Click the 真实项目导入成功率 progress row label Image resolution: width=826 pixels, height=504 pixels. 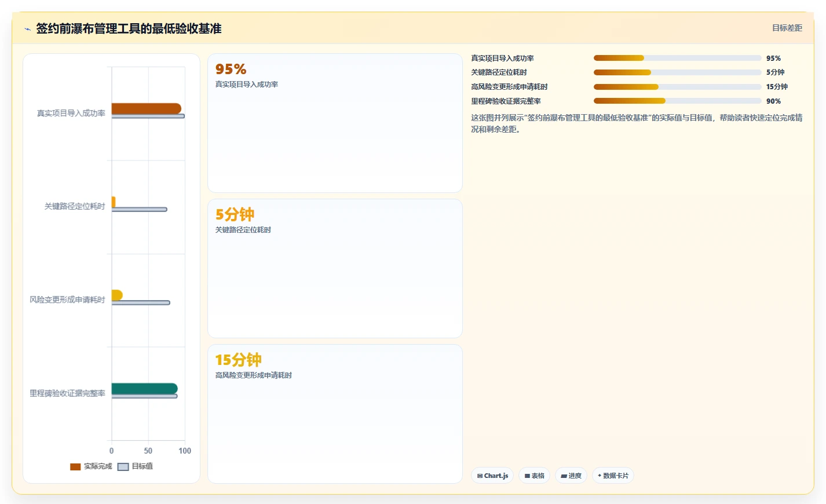tap(502, 59)
